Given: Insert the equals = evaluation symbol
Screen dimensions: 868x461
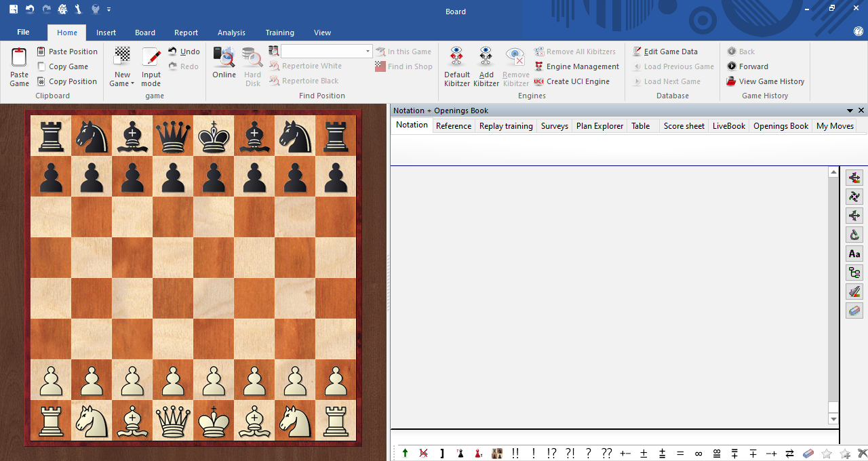Looking at the screenshot, I should click(680, 454).
